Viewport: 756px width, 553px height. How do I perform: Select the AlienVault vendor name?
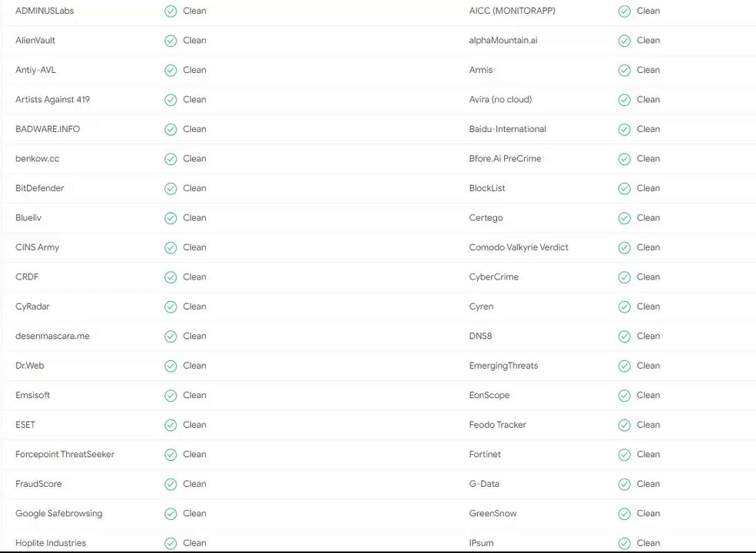click(35, 40)
